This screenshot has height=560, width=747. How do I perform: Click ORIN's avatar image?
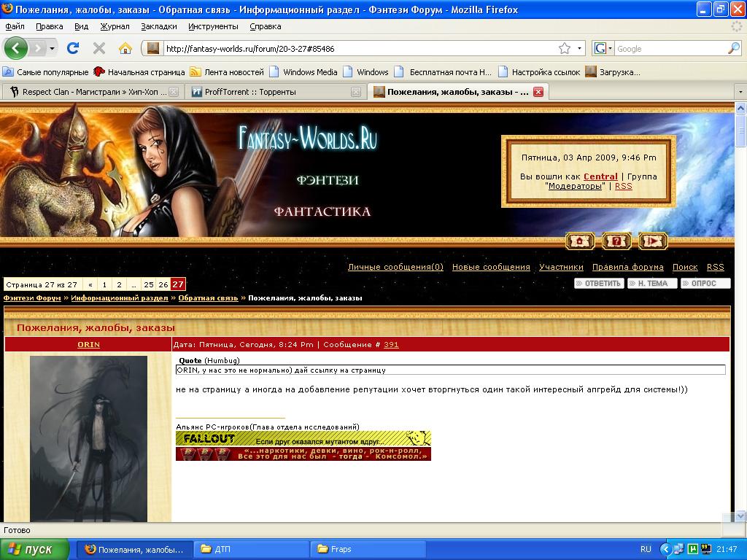point(88,438)
